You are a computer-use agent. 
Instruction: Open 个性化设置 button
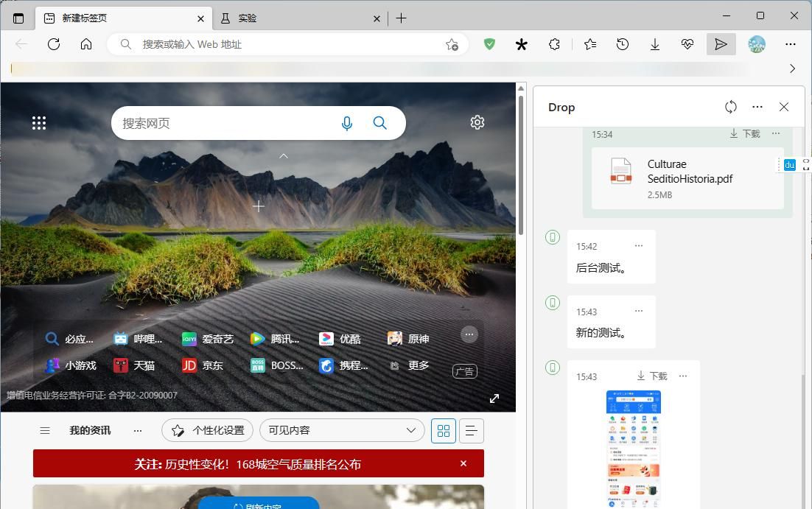pyautogui.click(x=207, y=429)
